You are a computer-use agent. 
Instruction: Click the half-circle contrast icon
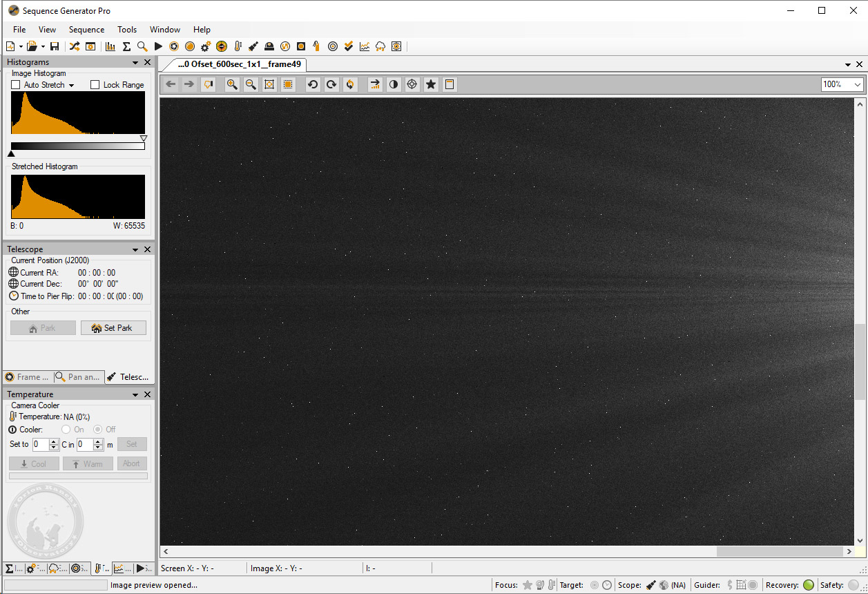tap(394, 84)
